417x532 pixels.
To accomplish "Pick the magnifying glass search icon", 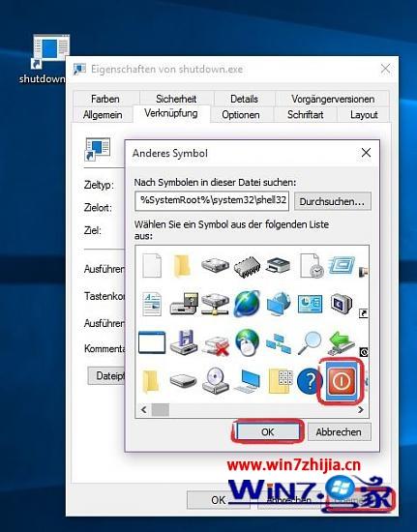I will 310,343.
